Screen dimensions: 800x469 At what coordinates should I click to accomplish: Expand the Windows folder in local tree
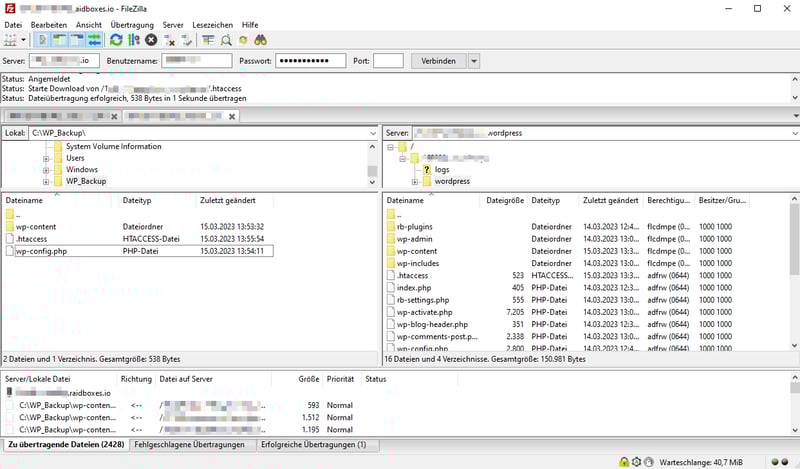click(x=46, y=170)
